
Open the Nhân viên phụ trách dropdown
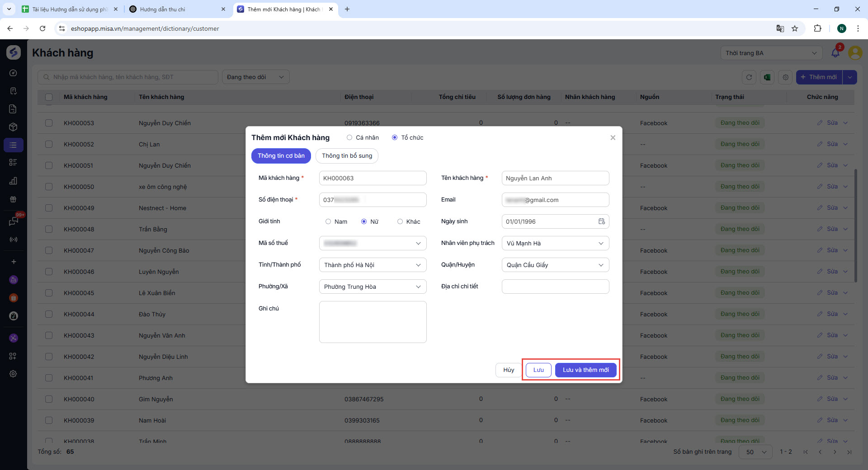[555, 243]
